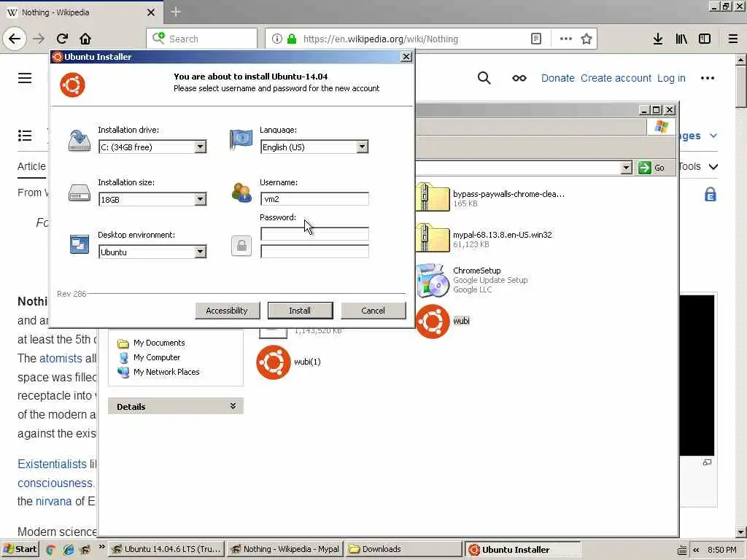The image size is (747, 560).
Task: Open Wikipedia main menu hamburger icon
Action: click(25, 78)
